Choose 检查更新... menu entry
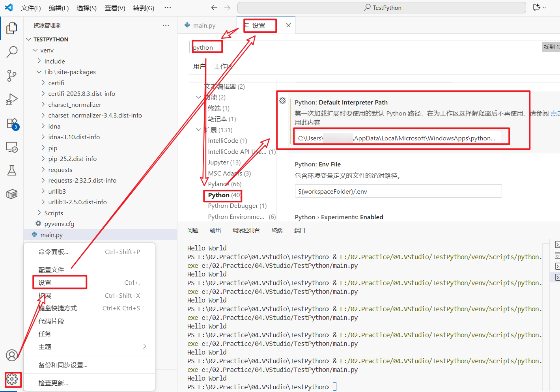 click(89, 383)
